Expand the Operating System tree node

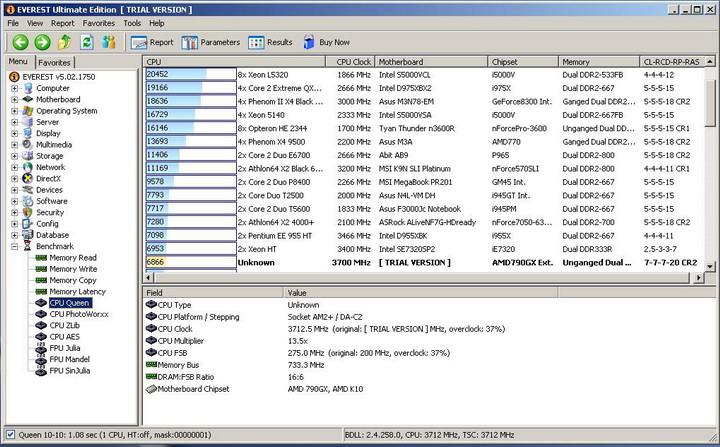[15, 111]
